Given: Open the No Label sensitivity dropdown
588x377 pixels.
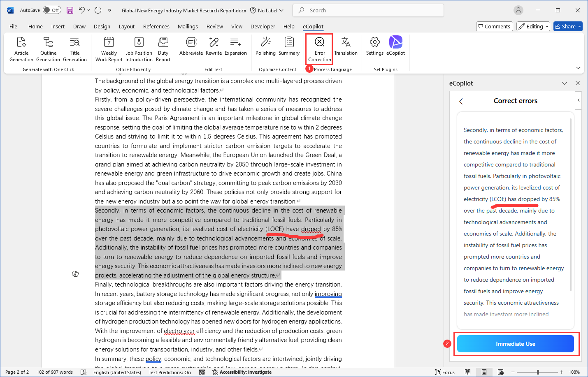Looking at the screenshot, I should (x=267, y=10).
